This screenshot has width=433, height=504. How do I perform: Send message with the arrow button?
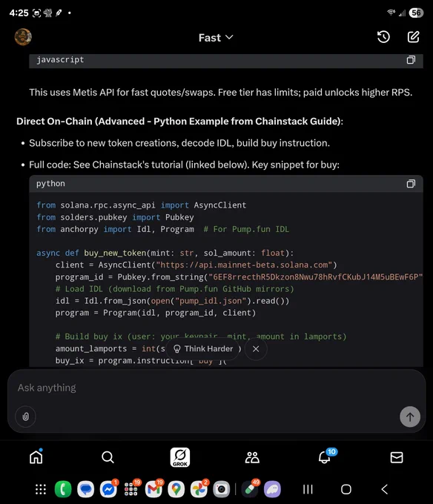[410, 417]
